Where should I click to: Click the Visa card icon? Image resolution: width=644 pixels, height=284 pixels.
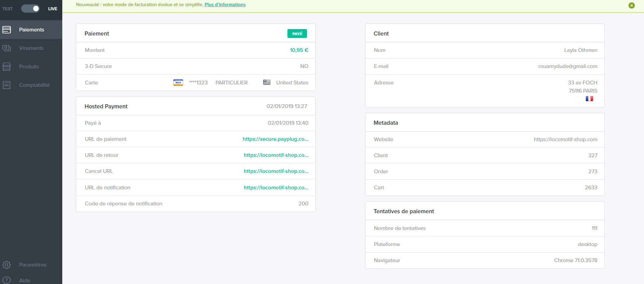[178, 83]
